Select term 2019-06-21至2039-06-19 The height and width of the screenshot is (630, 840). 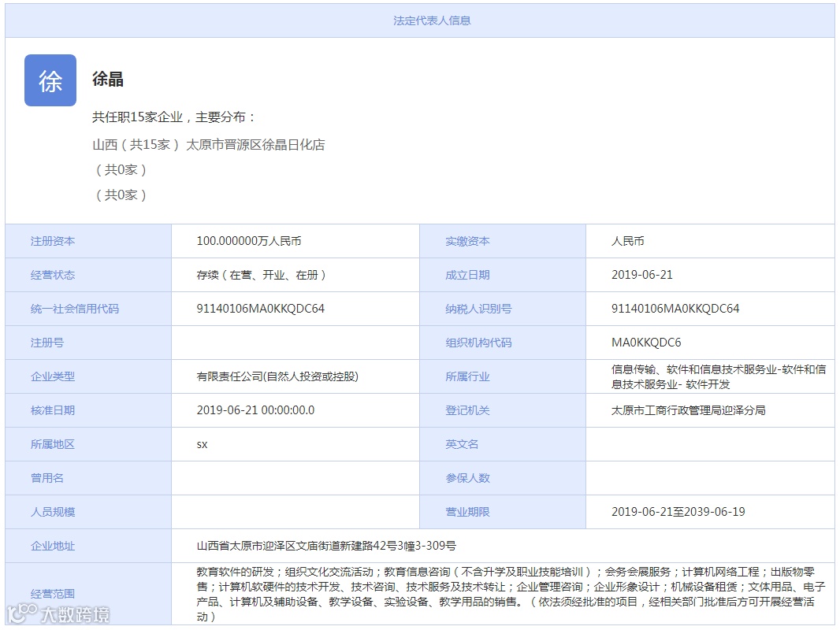click(678, 512)
